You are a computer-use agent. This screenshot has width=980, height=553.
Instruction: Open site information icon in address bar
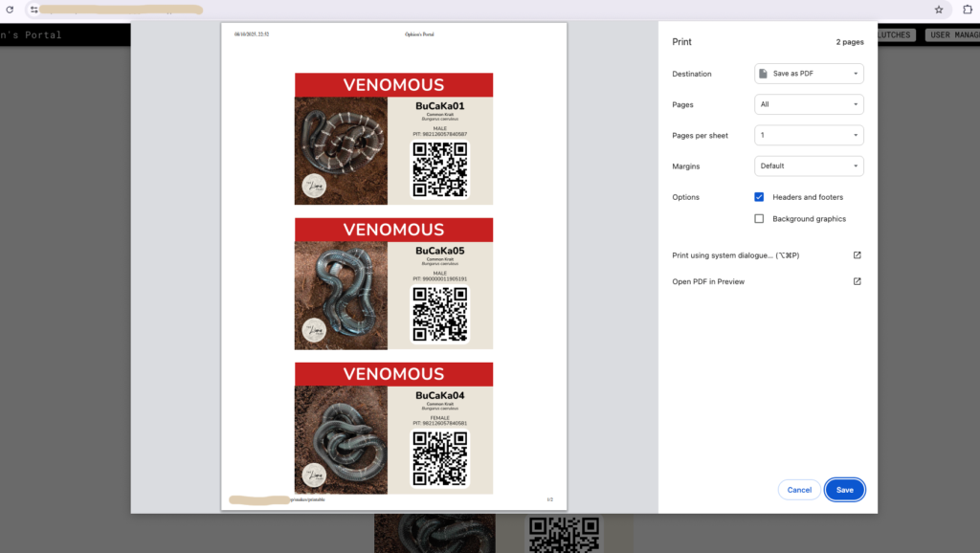point(33,10)
